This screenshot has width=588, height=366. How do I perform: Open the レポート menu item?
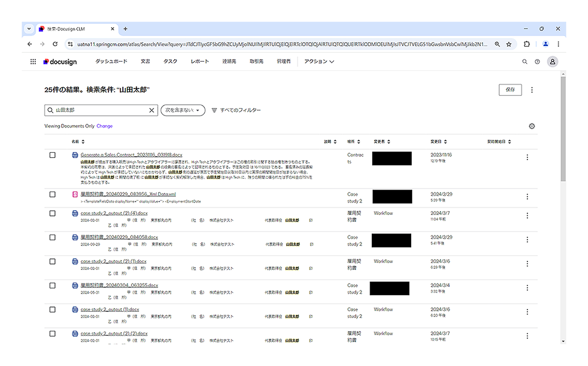click(x=200, y=61)
